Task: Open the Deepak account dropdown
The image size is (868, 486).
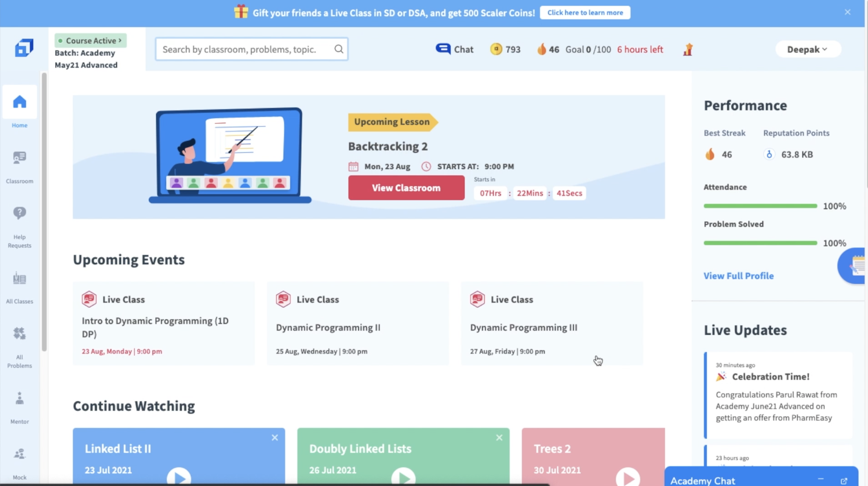Action: coord(807,49)
